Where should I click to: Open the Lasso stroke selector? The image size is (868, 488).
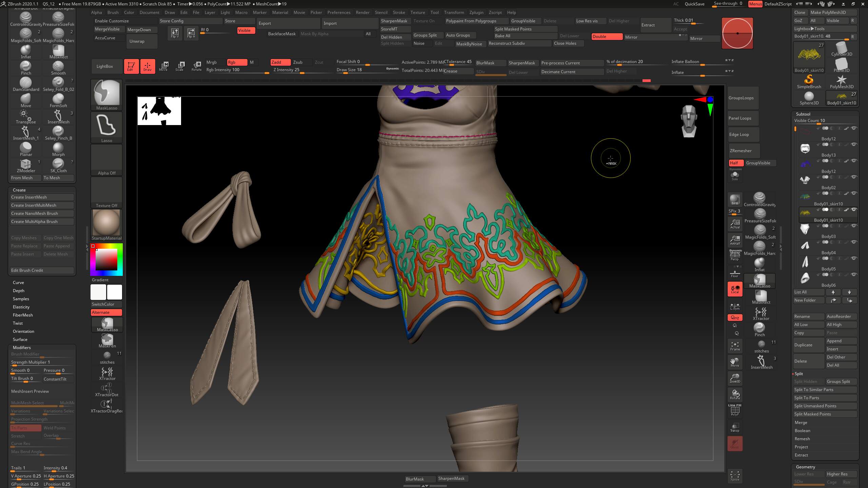[x=106, y=127]
